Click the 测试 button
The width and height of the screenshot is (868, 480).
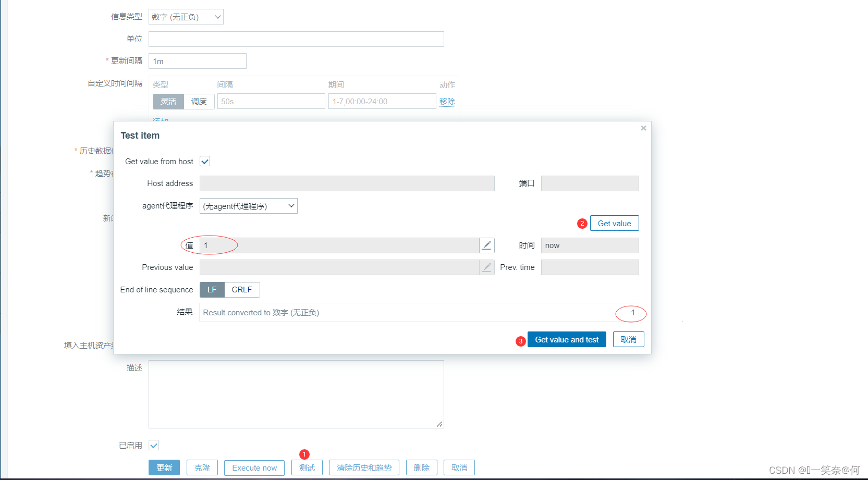(307, 467)
